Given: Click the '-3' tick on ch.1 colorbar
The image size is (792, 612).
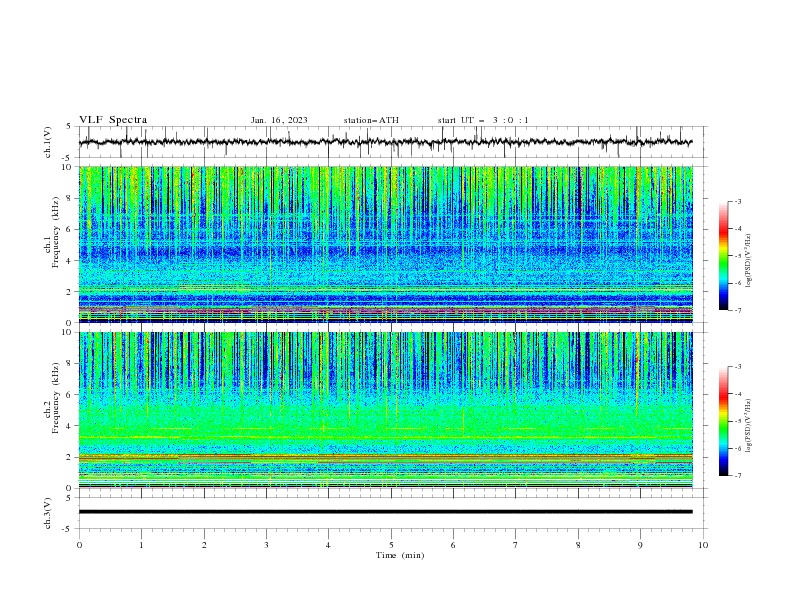Looking at the screenshot, I should click(x=737, y=201).
